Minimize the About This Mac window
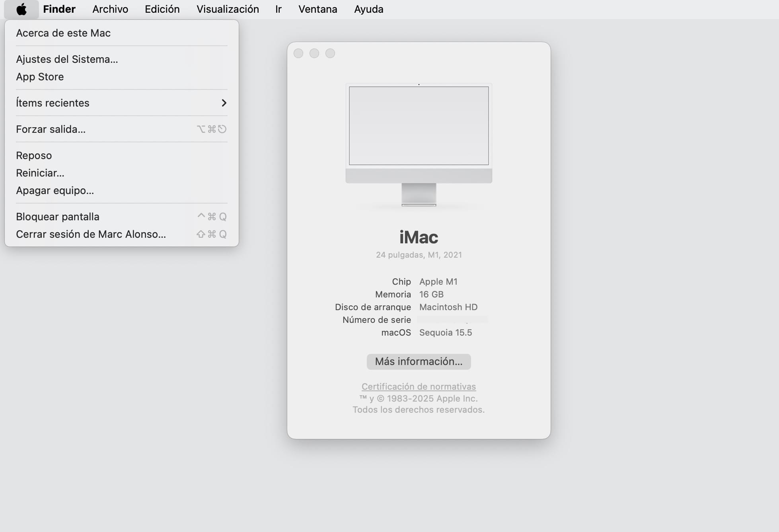 point(314,53)
